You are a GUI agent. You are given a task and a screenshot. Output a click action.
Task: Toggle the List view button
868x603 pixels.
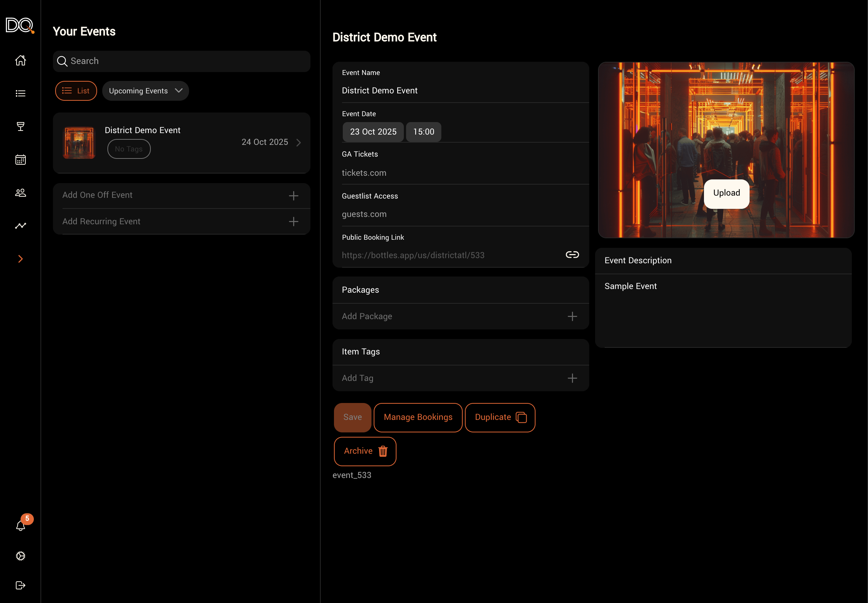point(76,91)
